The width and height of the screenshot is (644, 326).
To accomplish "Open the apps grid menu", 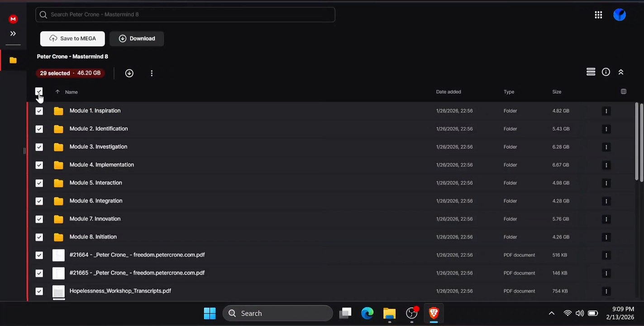I will [598, 15].
